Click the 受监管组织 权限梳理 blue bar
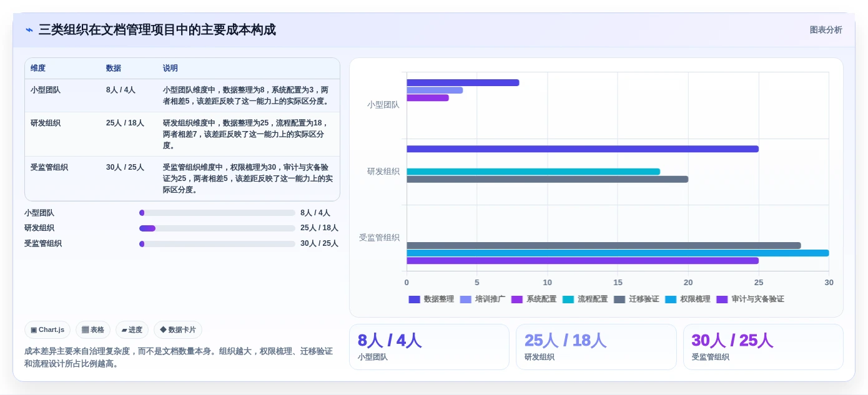This screenshot has height=395, width=868. [x=618, y=253]
